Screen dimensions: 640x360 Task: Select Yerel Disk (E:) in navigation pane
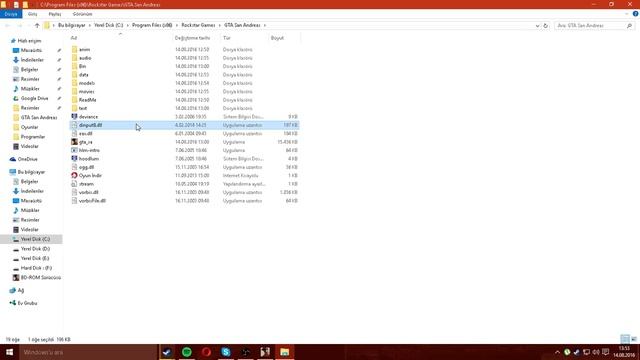pos(35,258)
